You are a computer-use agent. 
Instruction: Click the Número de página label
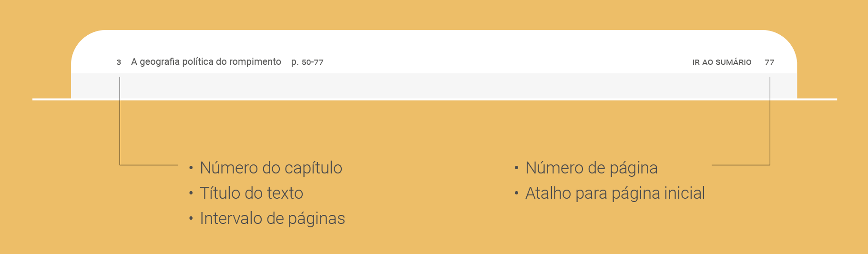coord(591,168)
